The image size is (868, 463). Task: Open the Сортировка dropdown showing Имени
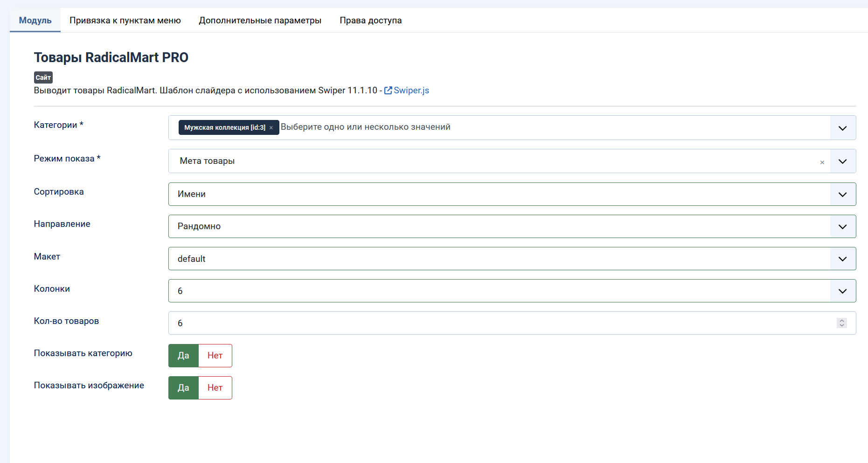pyautogui.click(x=512, y=194)
